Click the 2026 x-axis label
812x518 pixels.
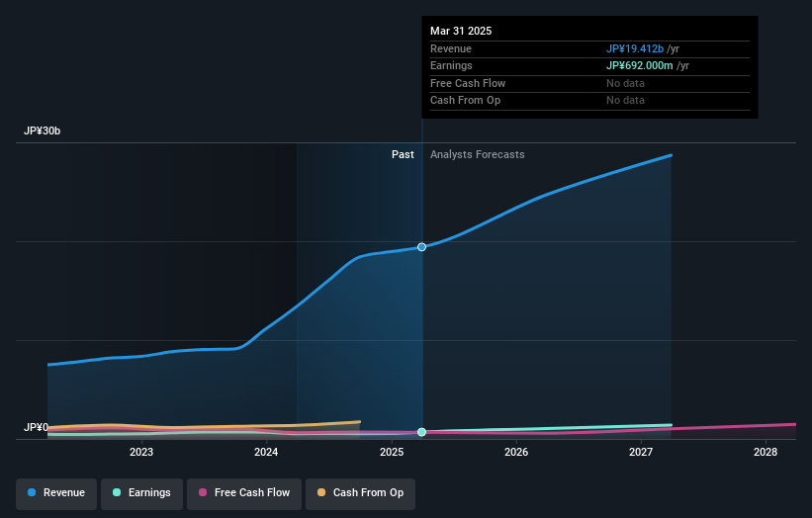(x=516, y=453)
